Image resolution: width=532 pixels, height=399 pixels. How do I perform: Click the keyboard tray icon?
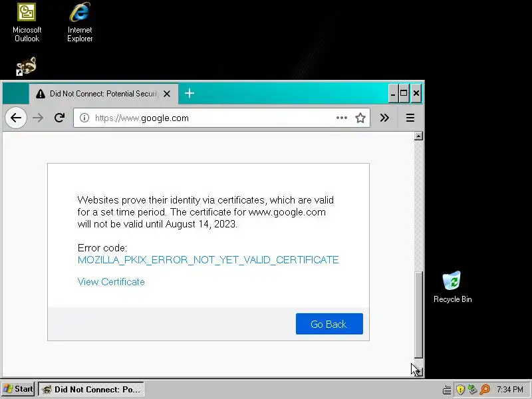447,390
